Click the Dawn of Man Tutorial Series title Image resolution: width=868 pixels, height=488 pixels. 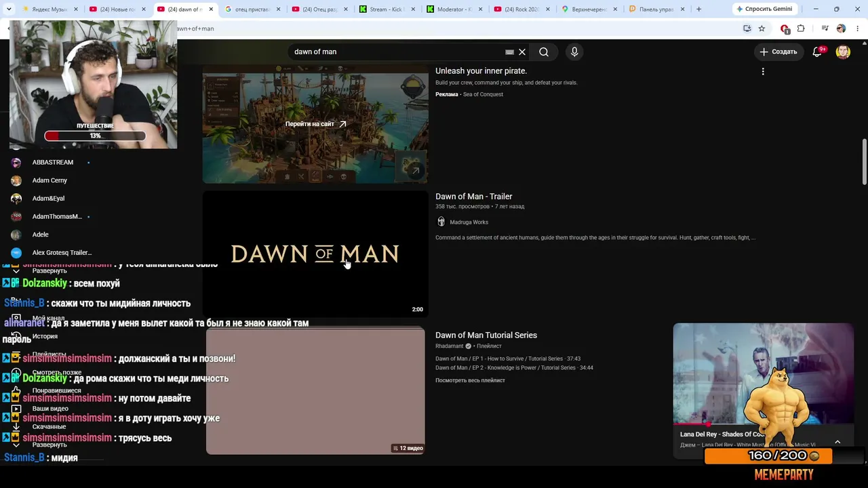click(x=486, y=335)
